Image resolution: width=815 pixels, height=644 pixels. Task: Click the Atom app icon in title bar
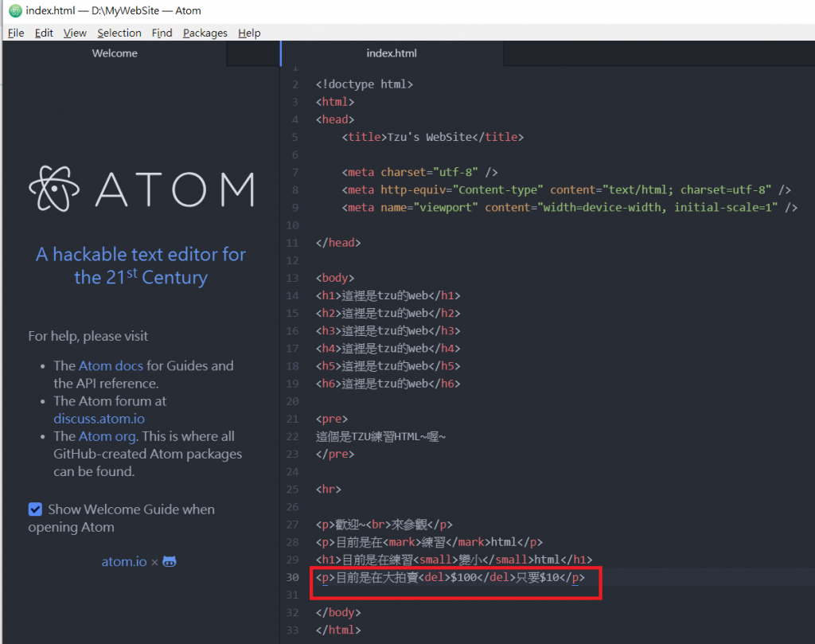click(x=16, y=10)
